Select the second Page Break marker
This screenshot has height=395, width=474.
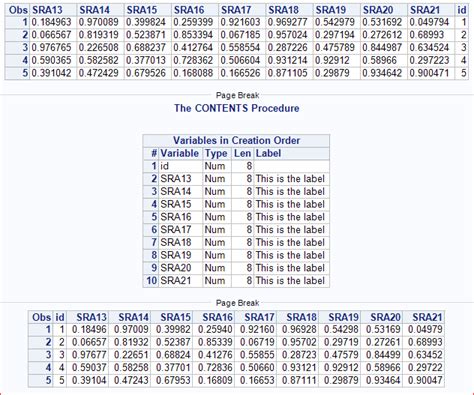[237, 303]
